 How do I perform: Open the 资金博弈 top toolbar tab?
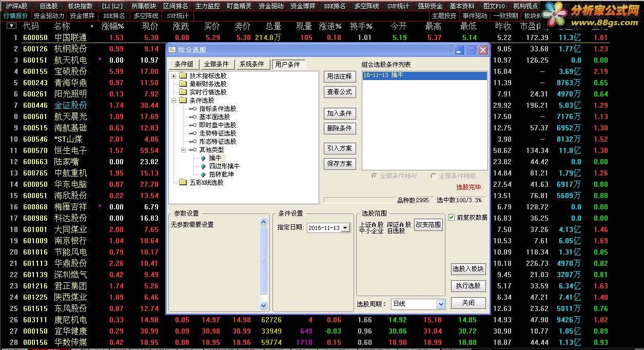point(303,6)
